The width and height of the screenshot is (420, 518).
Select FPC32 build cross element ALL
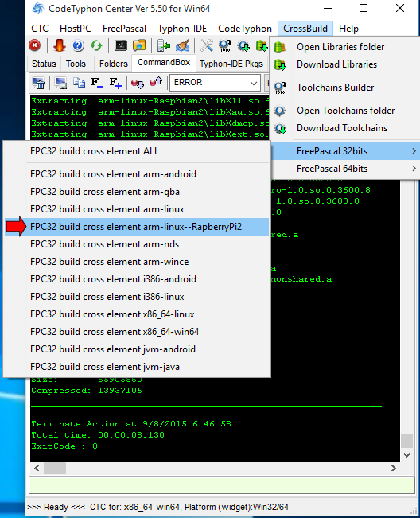click(137, 151)
